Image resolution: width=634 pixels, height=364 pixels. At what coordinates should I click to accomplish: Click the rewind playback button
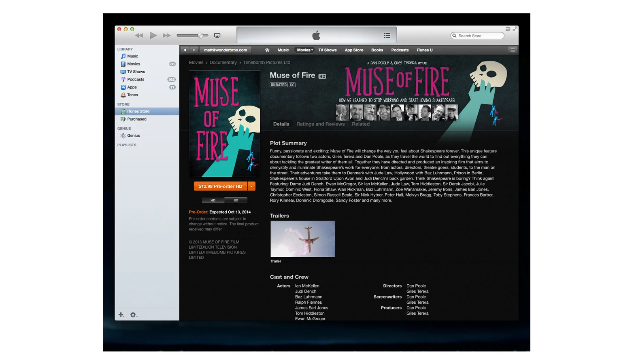139,36
